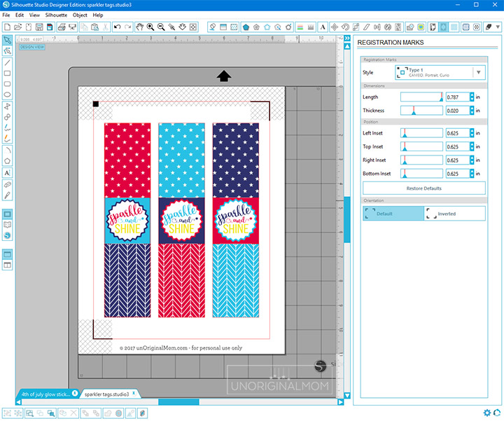Collapse the side panel with double-chevron
504x421 pixels.
coord(347,39)
